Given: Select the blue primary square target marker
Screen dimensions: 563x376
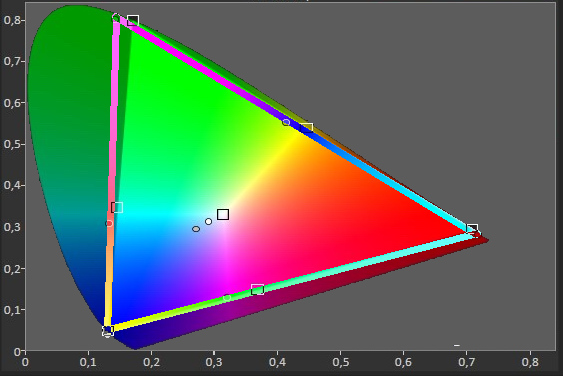Looking at the screenshot, I should tap(108, 331).
